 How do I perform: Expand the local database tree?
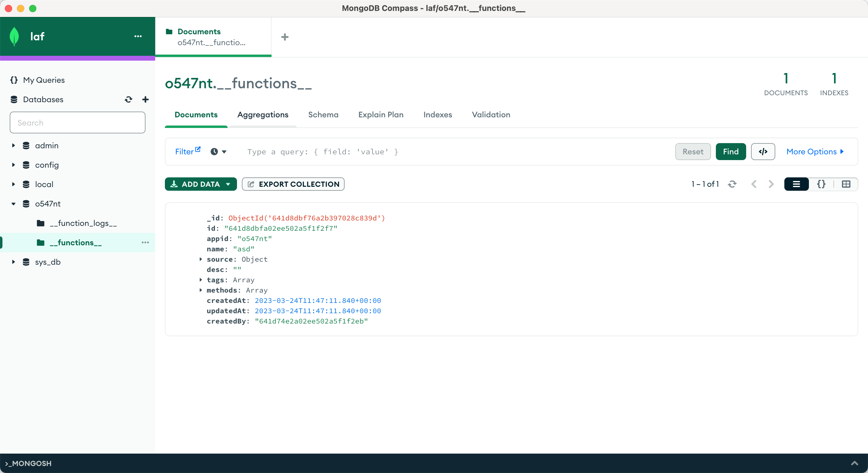click(x=13, y=184)
